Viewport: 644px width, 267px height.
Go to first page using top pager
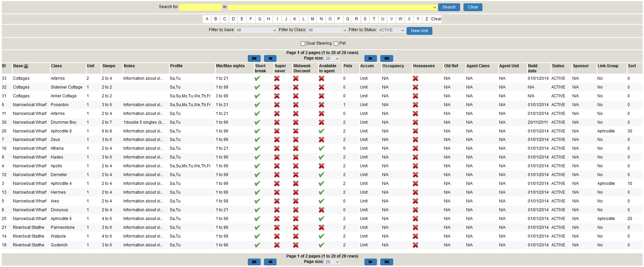click(254, 58)
